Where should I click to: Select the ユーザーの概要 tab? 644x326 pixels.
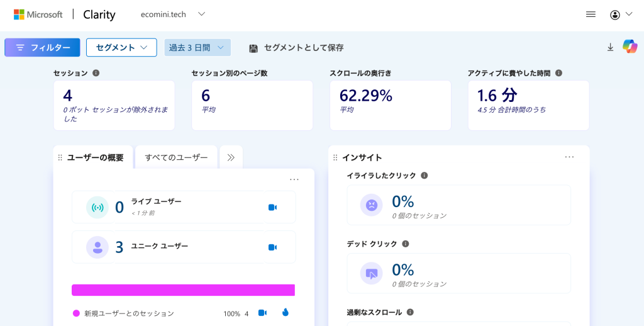click(x=95, y=157)
